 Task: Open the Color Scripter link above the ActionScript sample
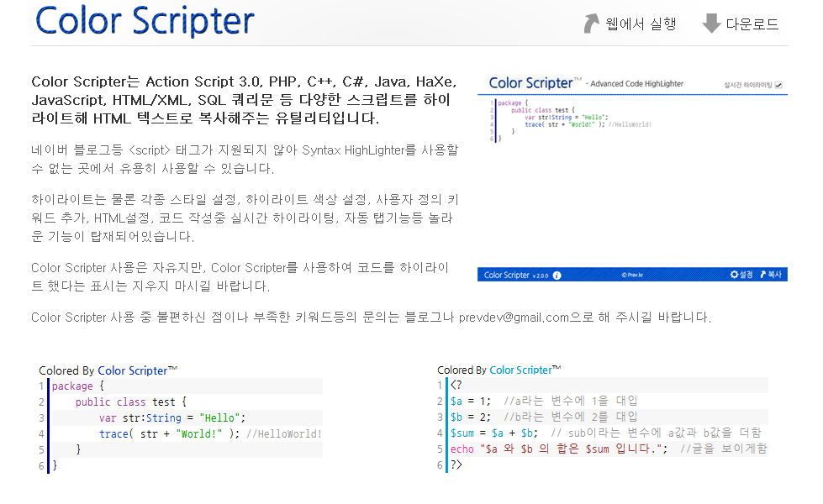pos(138,370)
